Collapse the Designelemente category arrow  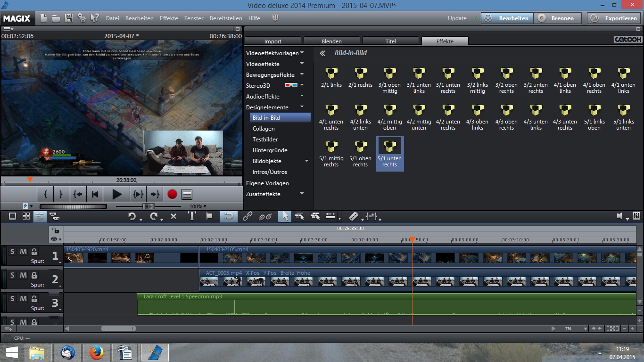(302, 107)
